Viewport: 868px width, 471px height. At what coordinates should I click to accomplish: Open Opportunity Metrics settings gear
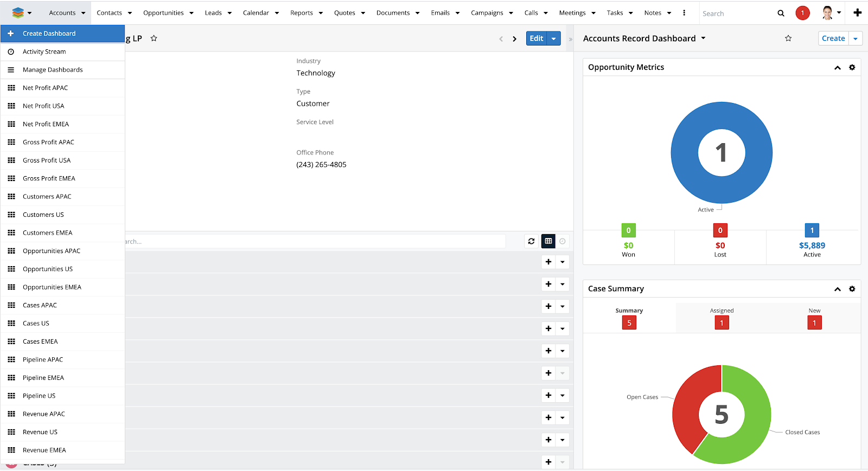click(x=852, y=67)
